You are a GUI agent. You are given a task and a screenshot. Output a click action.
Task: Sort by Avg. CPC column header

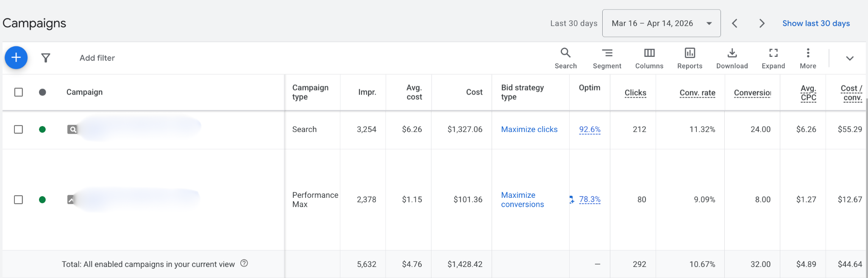tap(808, 93)
